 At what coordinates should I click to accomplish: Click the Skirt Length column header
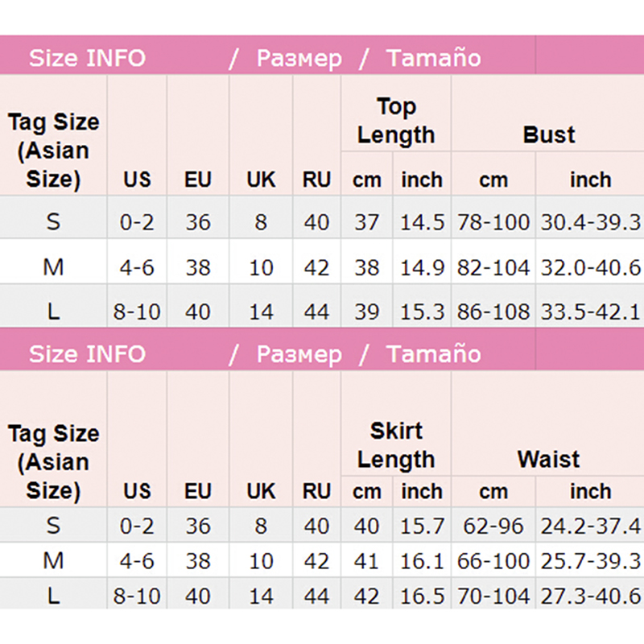click(x=396, y=445)
